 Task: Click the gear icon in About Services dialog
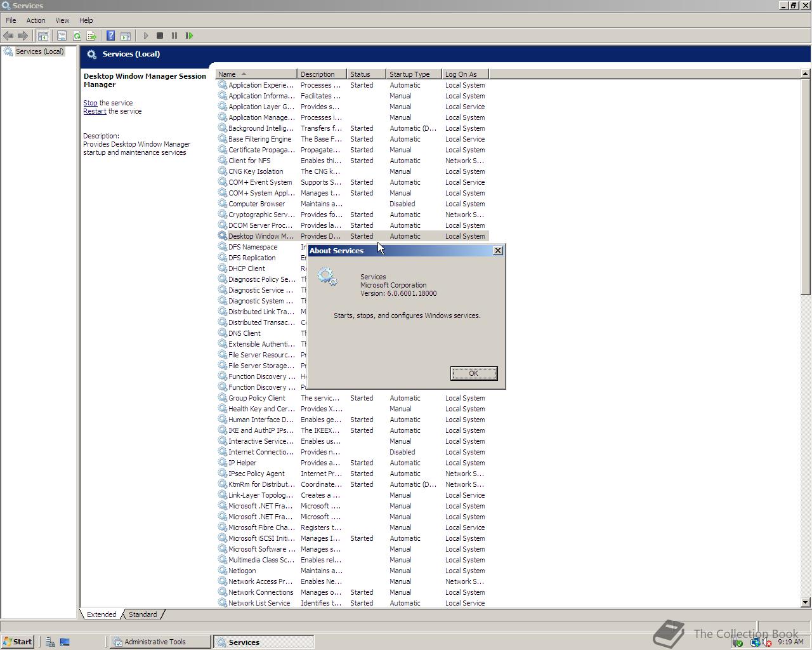point(327,276)
